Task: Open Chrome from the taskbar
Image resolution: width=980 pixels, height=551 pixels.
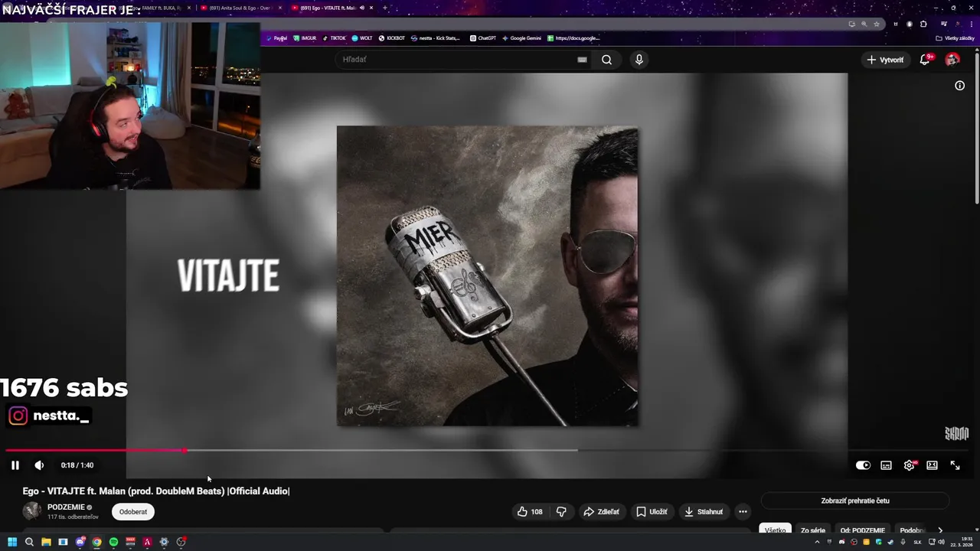Action: click(x=96, y=542)
